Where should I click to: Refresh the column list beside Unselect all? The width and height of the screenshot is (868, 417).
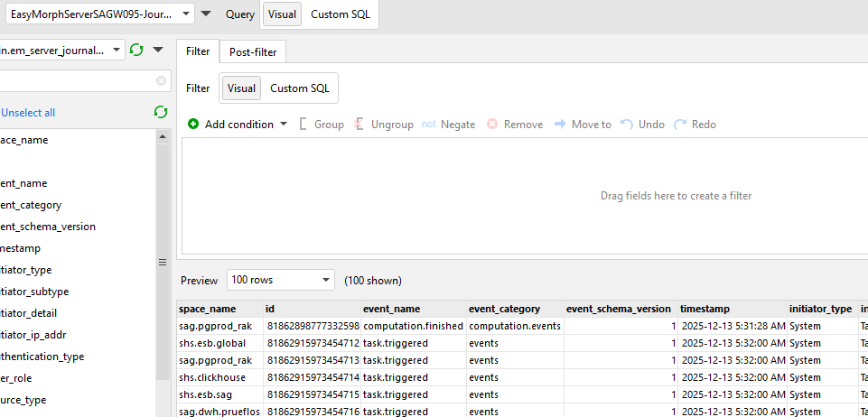tap(161, 112)
